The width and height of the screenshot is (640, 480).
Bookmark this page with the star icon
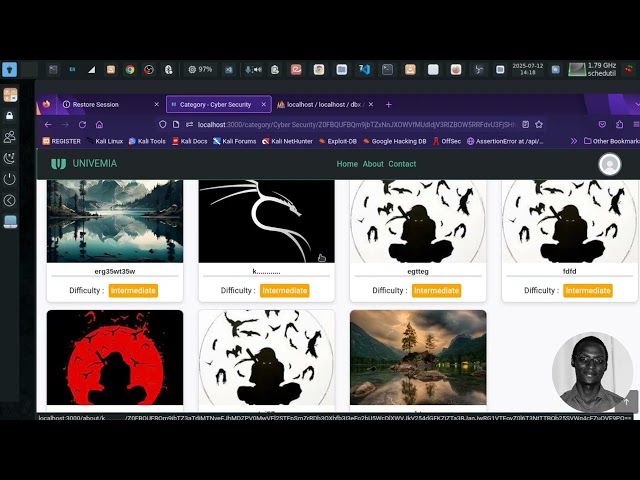point(539,124)
